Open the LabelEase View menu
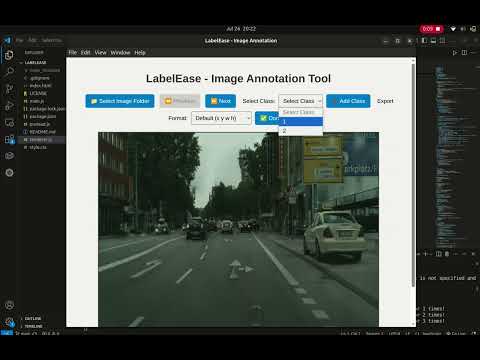Image resolution: width=480 pixels, height=360 pixels. coord(100,53)
